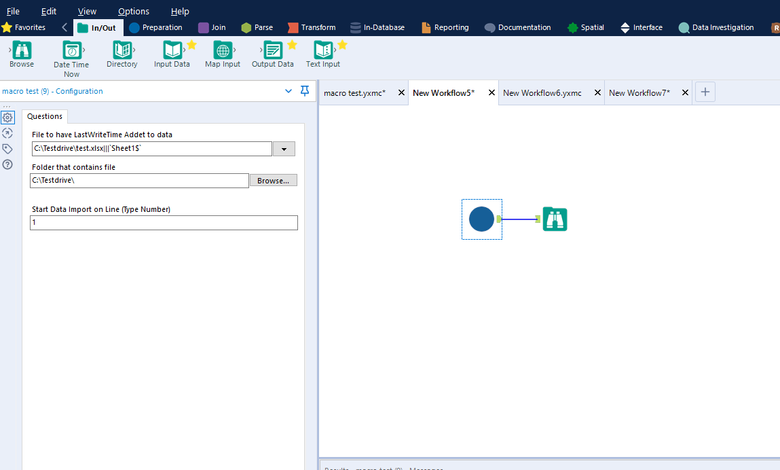Select the Browse tool in the palette
This screenshot has width=780, height=470.
coord(21,50)
